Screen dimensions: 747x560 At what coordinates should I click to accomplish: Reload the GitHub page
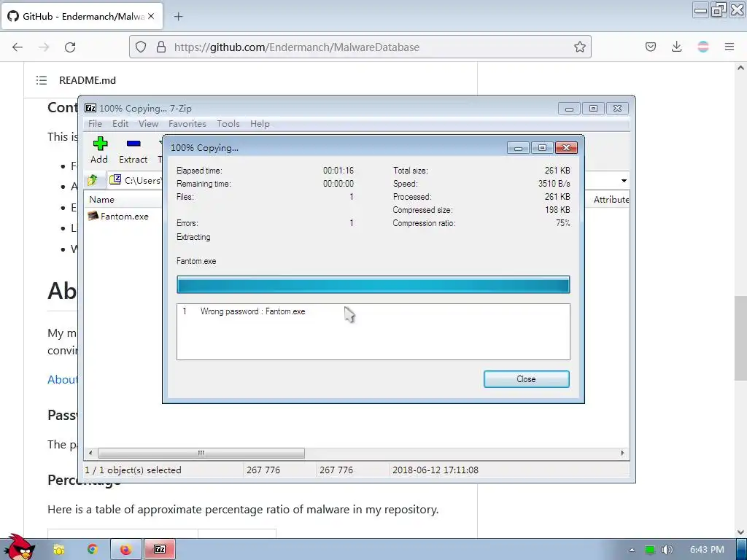coord(70,47)
